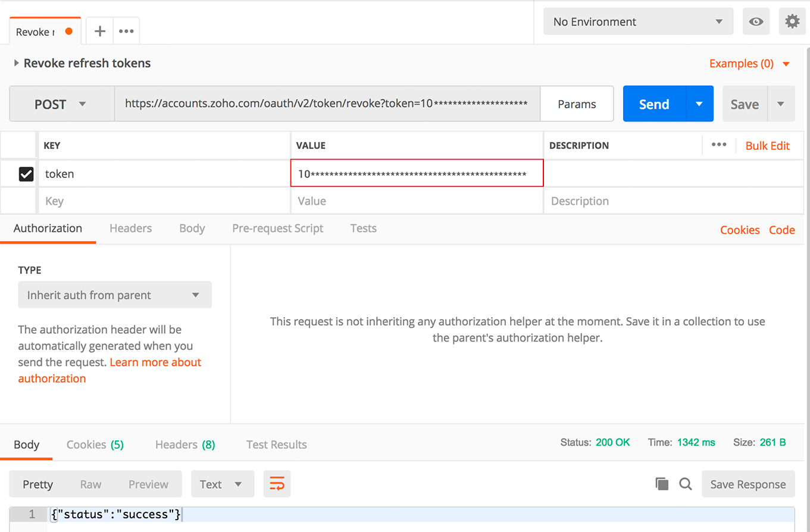This screenshot has height=532, width=810.
Task: Click the params table more options ellipsis
Action: point(719,145)
